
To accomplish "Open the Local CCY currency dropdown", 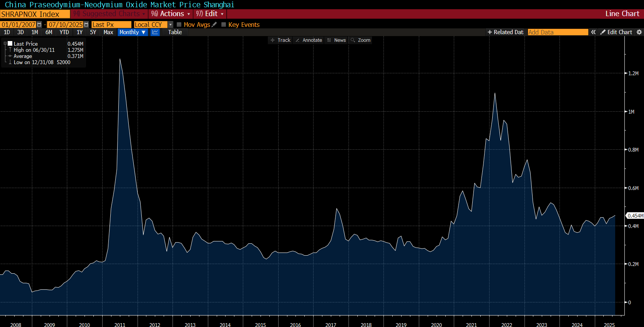I will click(x=171, y=25).
